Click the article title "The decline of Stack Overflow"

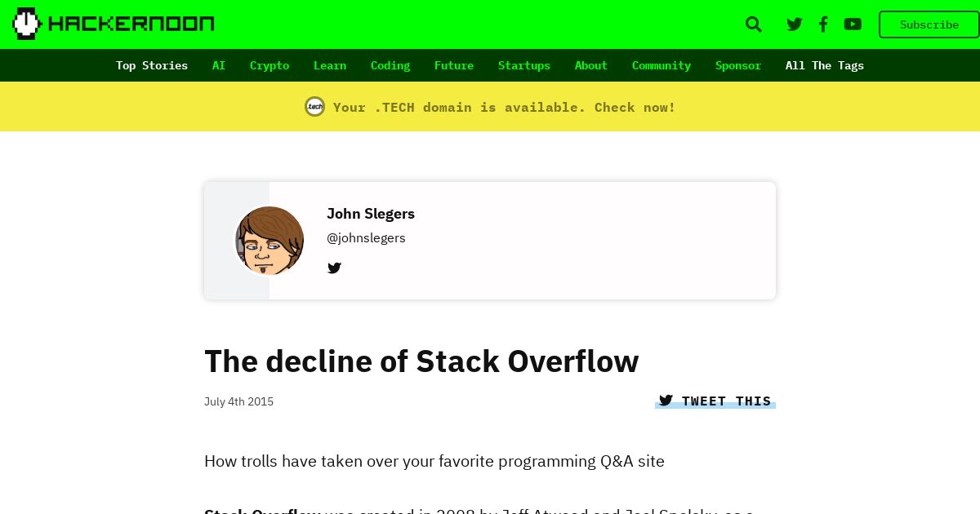[x=421, y=361]
